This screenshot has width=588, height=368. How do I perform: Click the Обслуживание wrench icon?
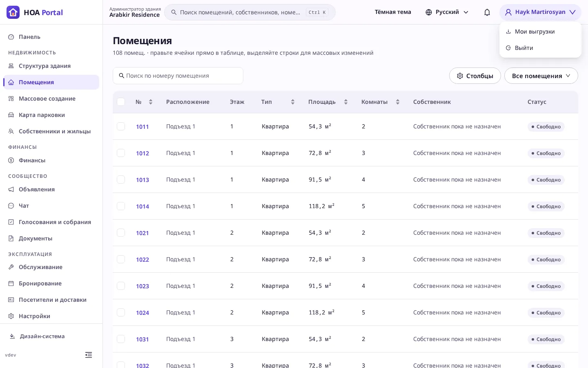coord(11,267)
